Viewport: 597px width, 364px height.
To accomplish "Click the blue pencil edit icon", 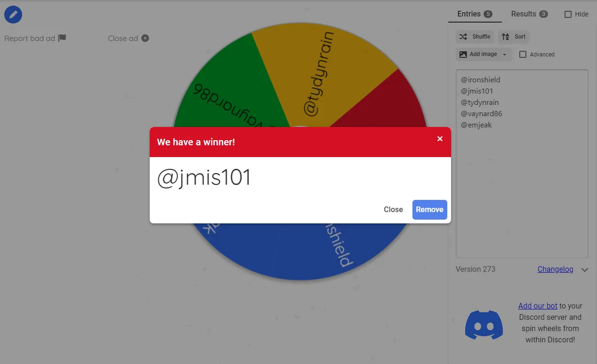I will [x=13, y=14].
